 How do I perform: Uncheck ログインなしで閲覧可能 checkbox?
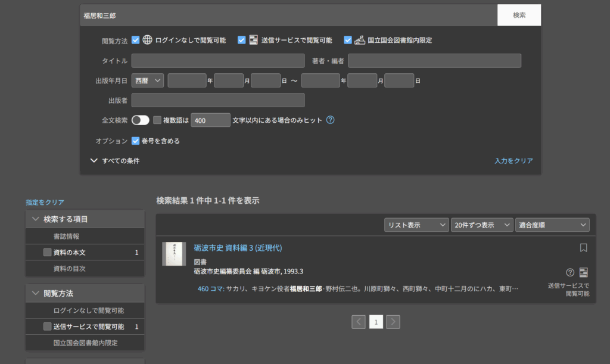(136, 40)
